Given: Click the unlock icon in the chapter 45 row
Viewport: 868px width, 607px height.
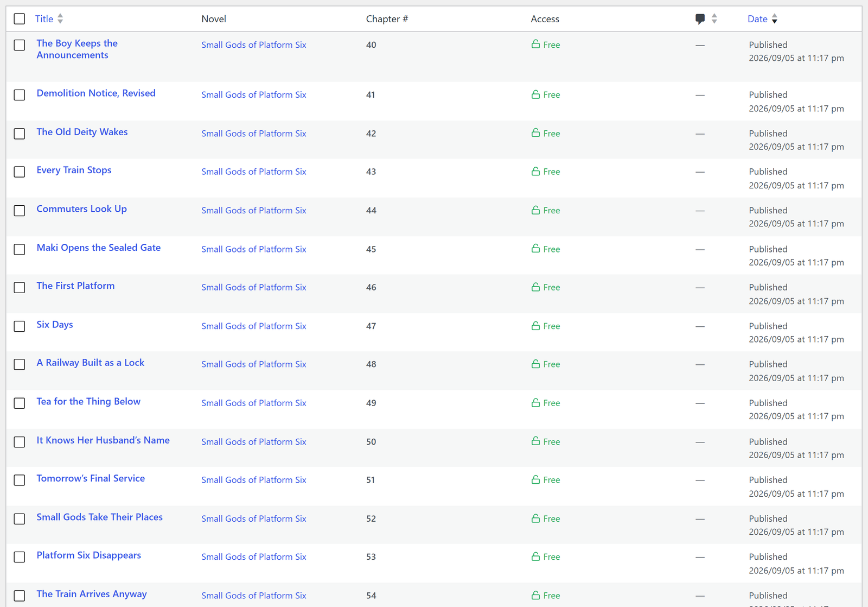Looking at the screenshot, I should point(535,248).
